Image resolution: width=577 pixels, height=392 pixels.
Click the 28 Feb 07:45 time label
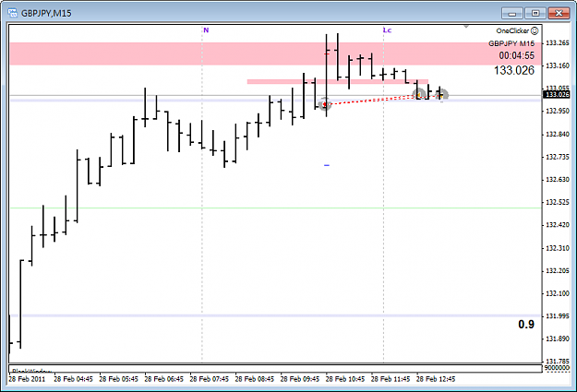[x=209, y=379]
